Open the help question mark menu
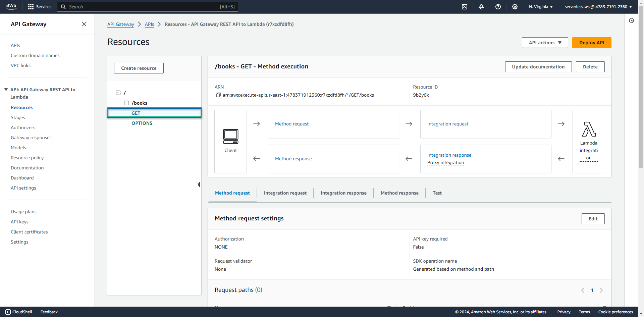Viewport: 644px width, 317px height. tap(498, 7)
